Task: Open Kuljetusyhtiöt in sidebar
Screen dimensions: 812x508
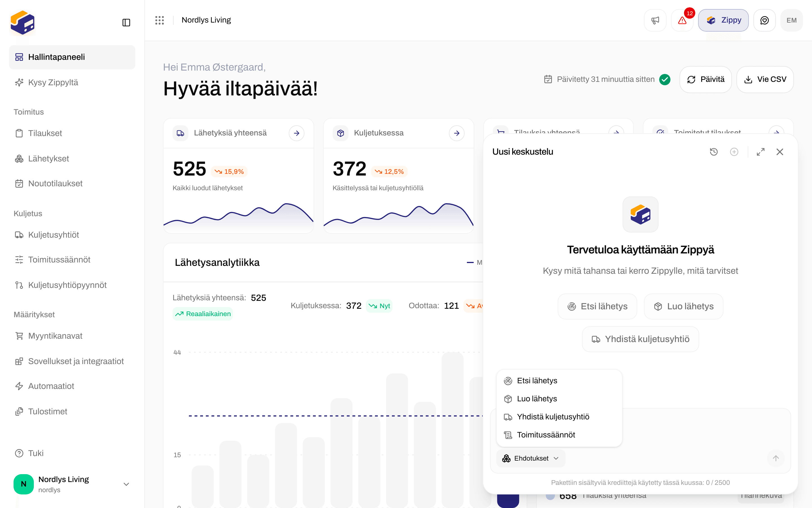Action: (x=72, y=235)
